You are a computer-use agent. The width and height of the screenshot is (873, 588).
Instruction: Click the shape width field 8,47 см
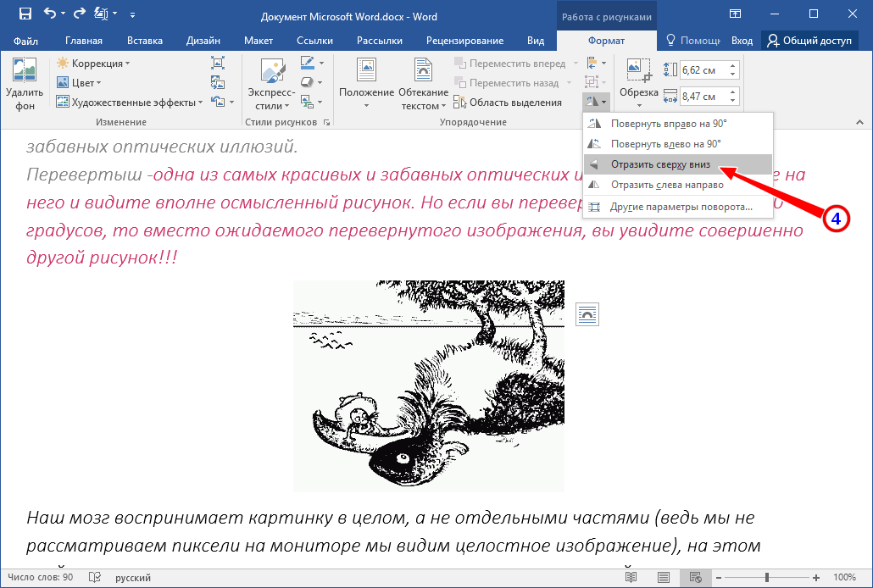(x=703, y=97)
